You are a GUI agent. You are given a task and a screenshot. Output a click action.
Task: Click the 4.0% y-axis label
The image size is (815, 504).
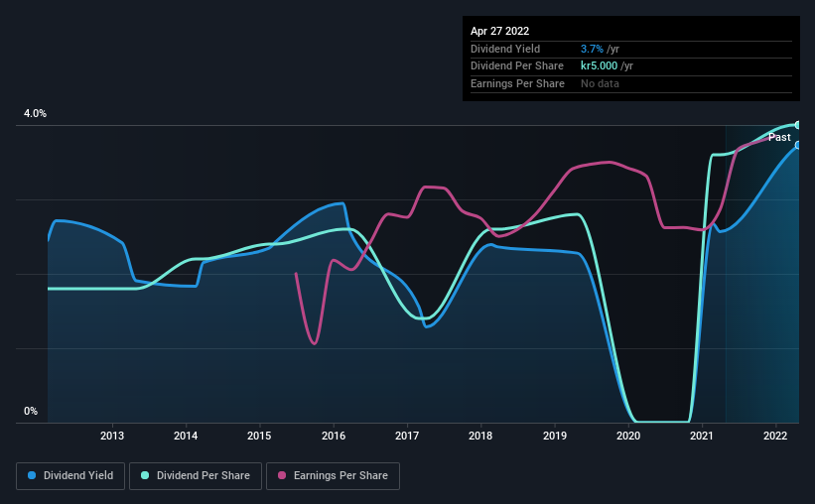tap(35, 113)
